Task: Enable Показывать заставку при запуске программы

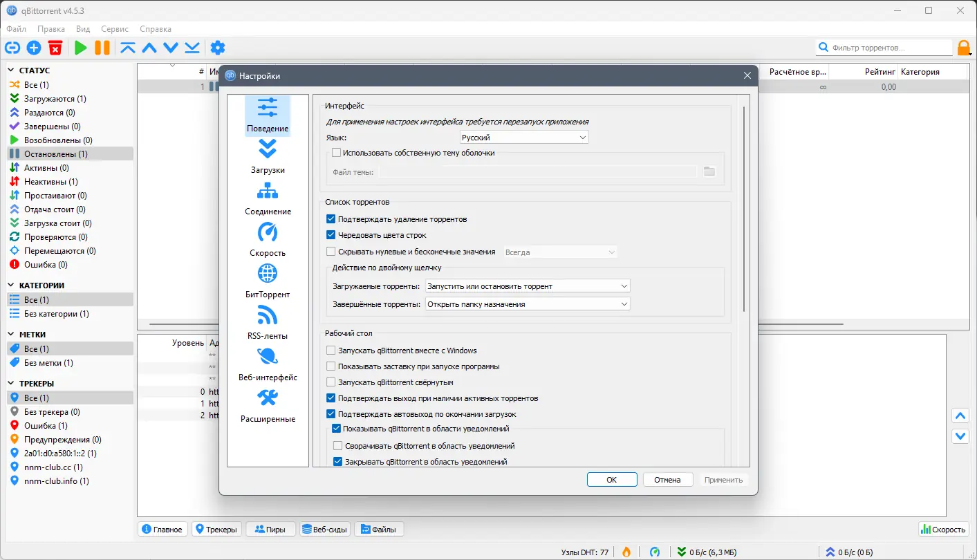Action: 331,366
